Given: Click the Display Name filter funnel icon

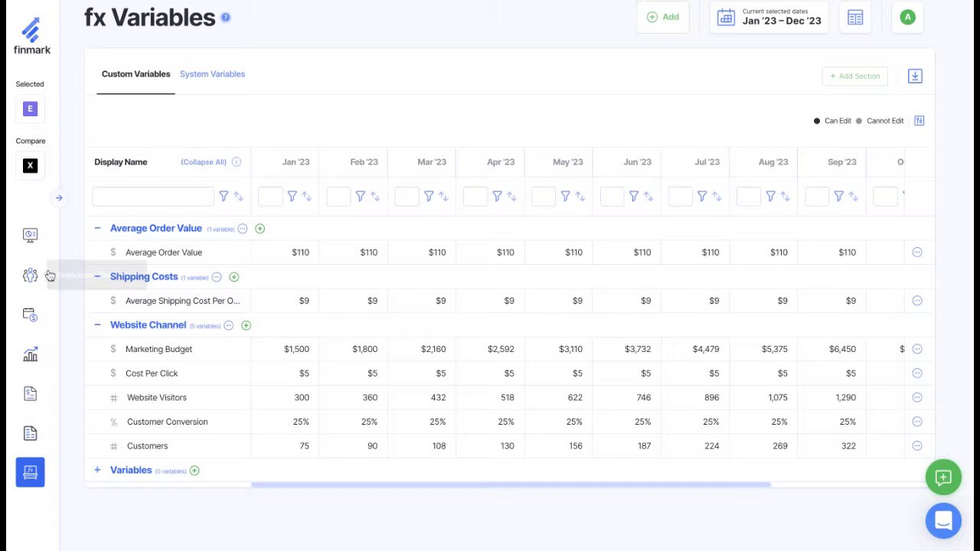Looking at the screenshot, I should pos(224,197).
